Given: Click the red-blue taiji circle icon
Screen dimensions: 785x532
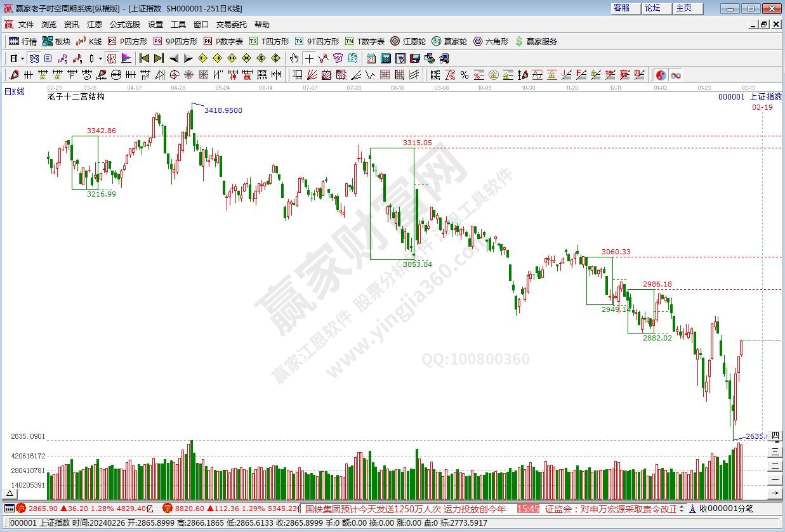Looking at the screenshot, I should pos(661,75).
